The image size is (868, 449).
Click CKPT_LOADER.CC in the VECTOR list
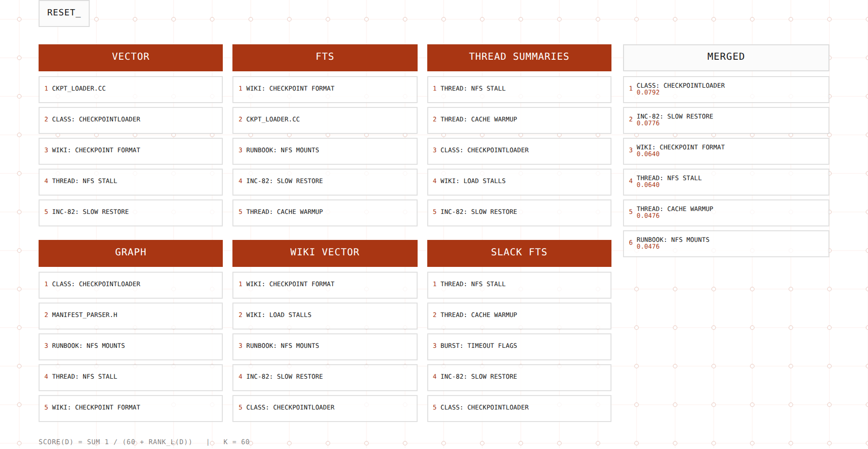(x=131, y=90)
